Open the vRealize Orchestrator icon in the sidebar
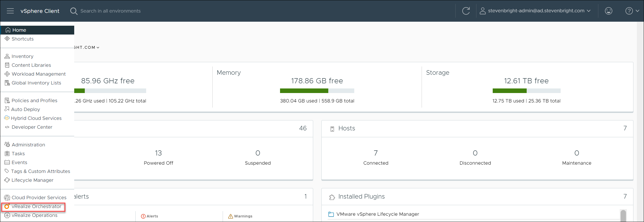The height and width of the screenshot is (222, 644). point(7,206)
